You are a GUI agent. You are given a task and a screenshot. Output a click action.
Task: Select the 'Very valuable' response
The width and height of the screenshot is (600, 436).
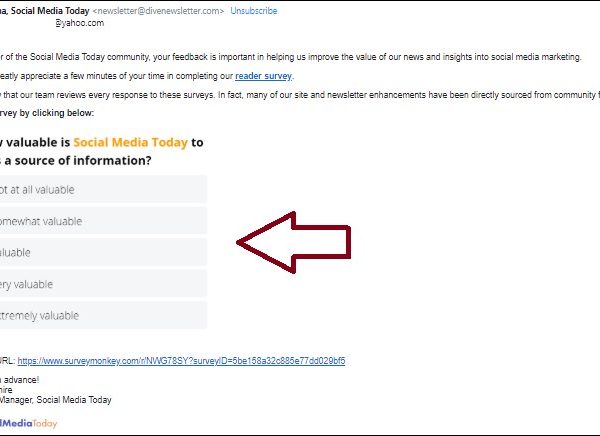tap(100, 284)
